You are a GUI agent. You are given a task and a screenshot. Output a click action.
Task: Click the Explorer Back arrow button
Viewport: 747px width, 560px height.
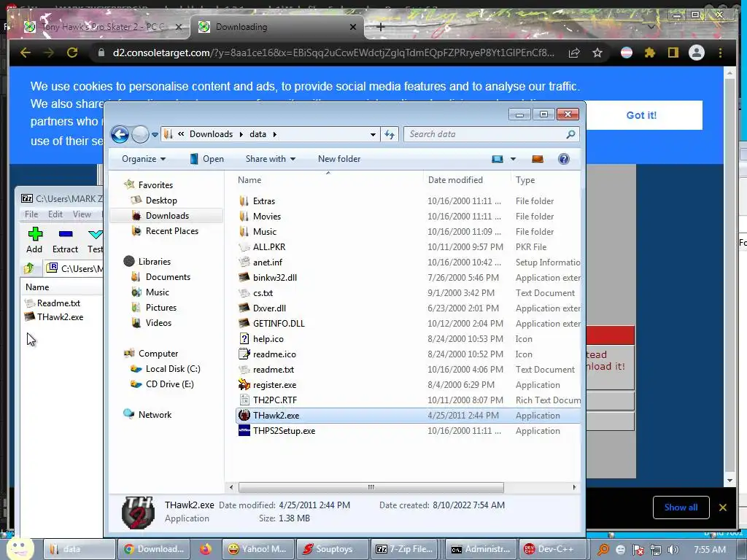(x=120, y=135)
